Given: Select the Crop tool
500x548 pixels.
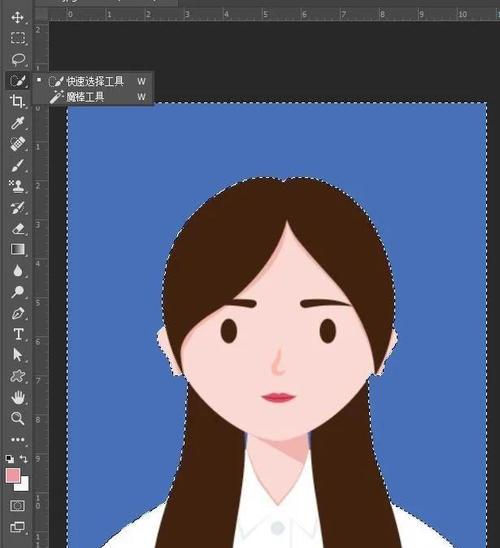Looking at the screenshot, I should click(17, 102).
